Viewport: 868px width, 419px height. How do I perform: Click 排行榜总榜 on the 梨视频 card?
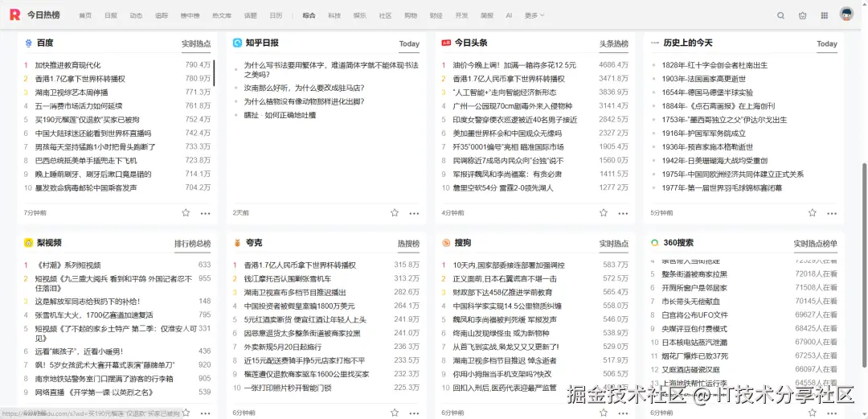click(x=193, y=244)
